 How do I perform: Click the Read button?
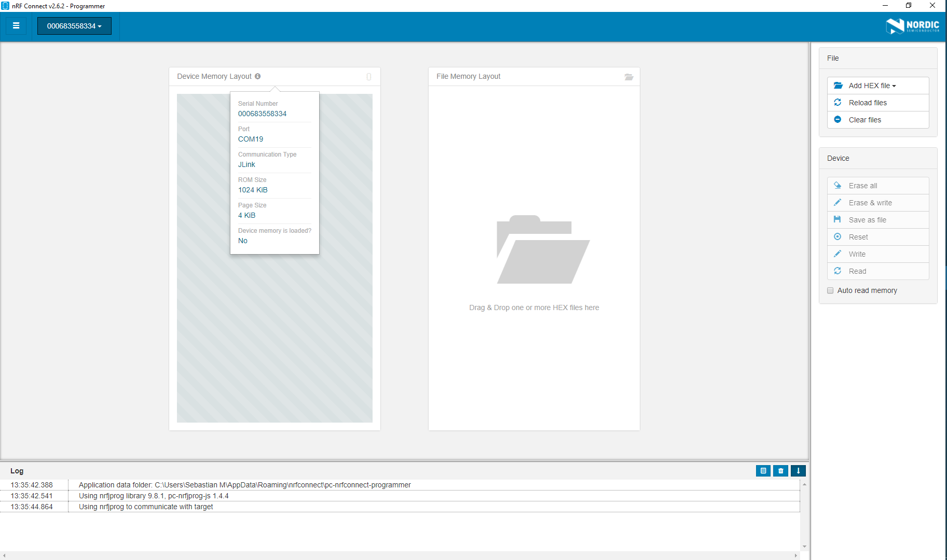click(x=878, y=271)
